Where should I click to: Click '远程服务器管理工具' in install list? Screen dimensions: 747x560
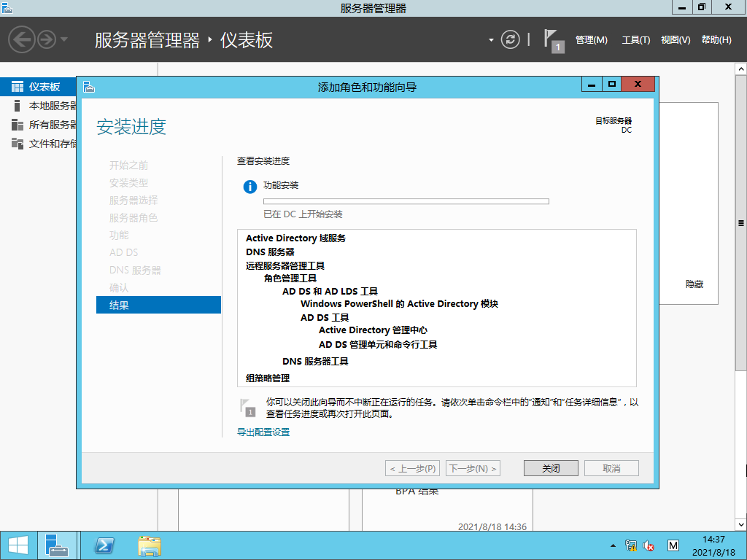285,265
